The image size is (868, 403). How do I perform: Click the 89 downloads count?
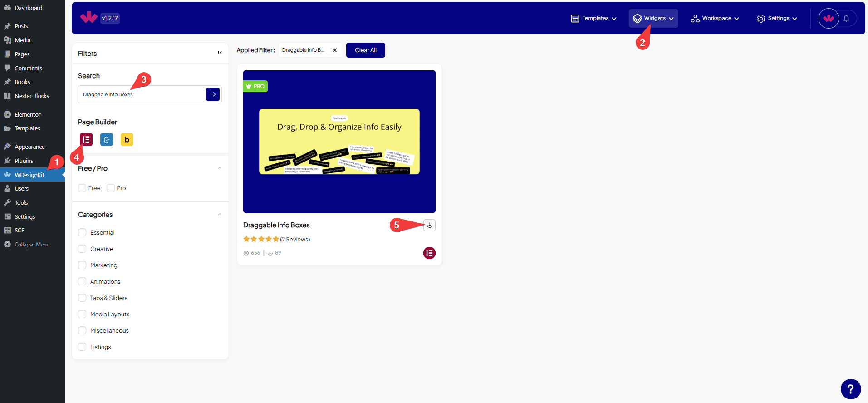(274, 253)
